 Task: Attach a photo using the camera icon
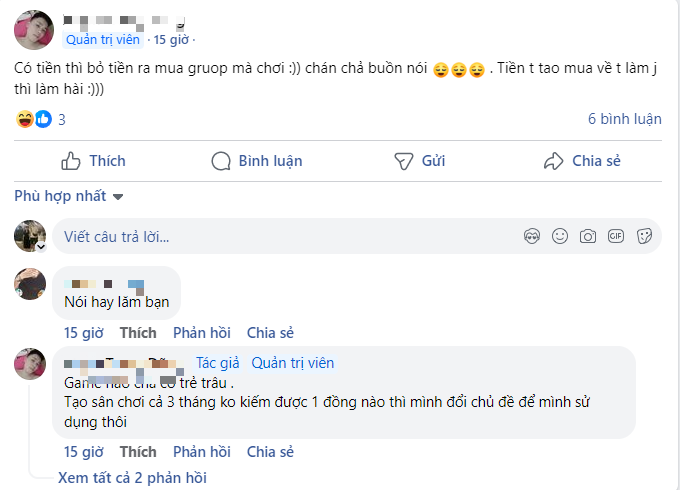click(588, 236)
